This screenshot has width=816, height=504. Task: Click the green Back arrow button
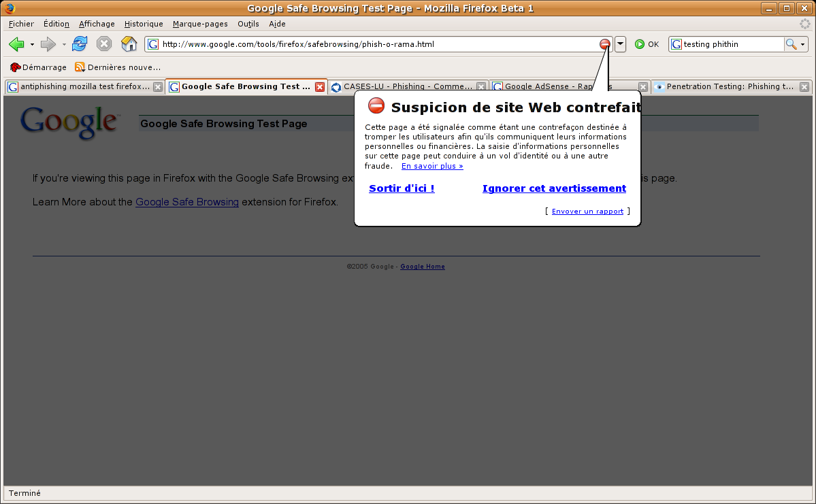(x=16, y=44)
